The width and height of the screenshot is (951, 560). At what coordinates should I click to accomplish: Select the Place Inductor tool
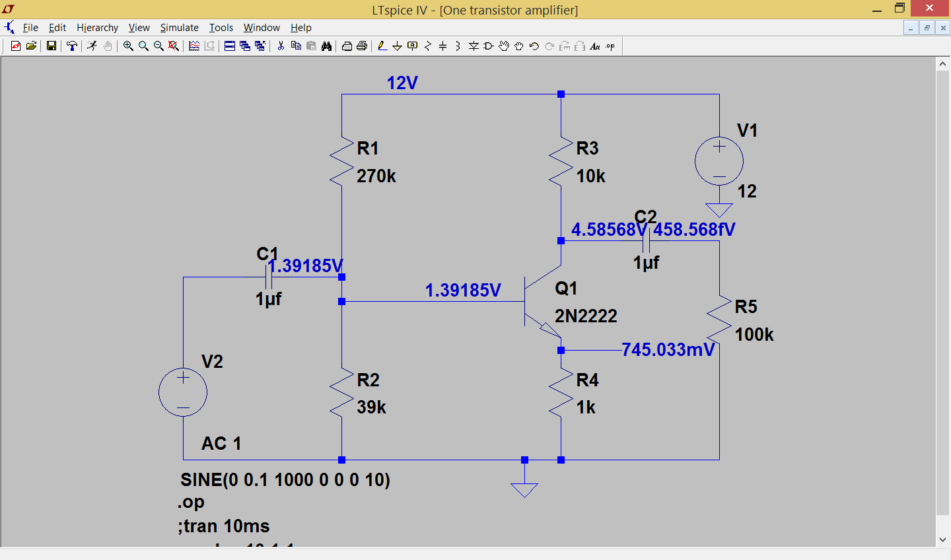tap(458, 46)
